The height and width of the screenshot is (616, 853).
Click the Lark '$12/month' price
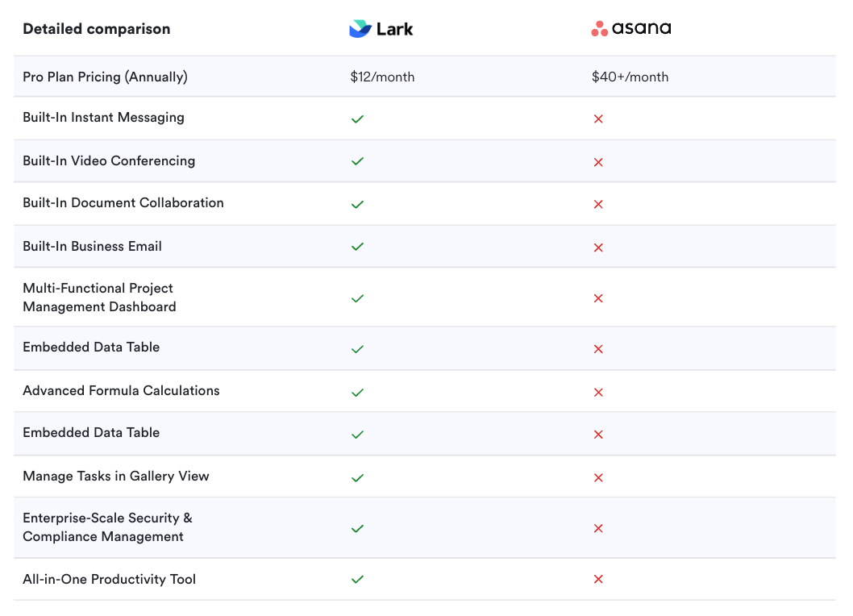(x=382, y=77)
